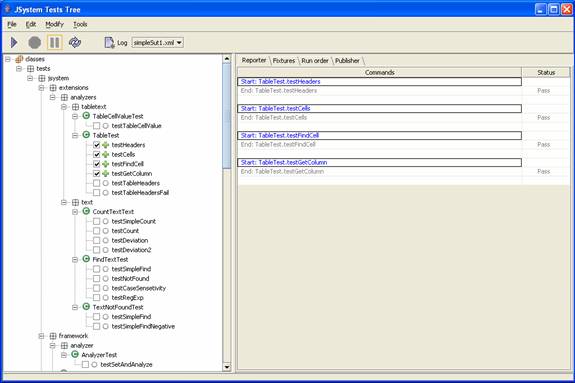Open the Tools menu
575x383 pixels.
80,25
